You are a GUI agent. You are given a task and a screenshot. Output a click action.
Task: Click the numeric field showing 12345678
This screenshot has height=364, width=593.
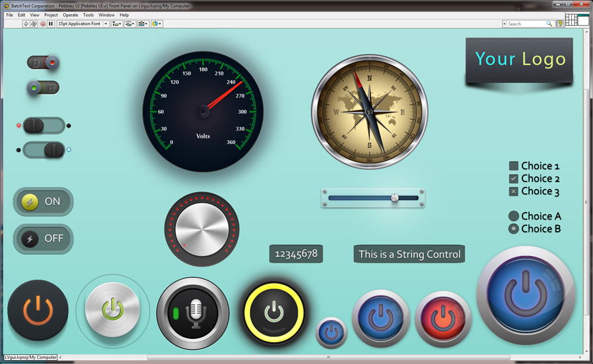coord(296,253)
